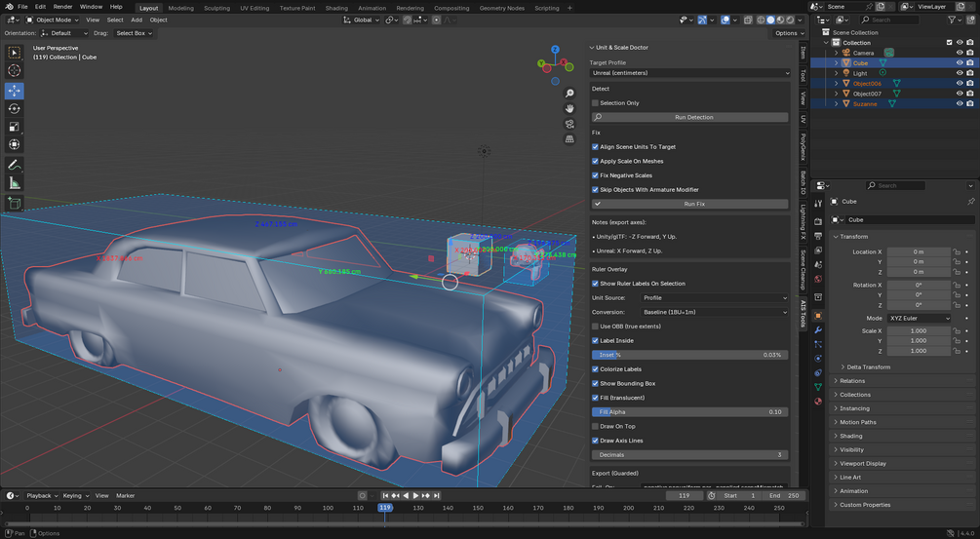Uncheck Fix Negative Scales

[596, 175]
